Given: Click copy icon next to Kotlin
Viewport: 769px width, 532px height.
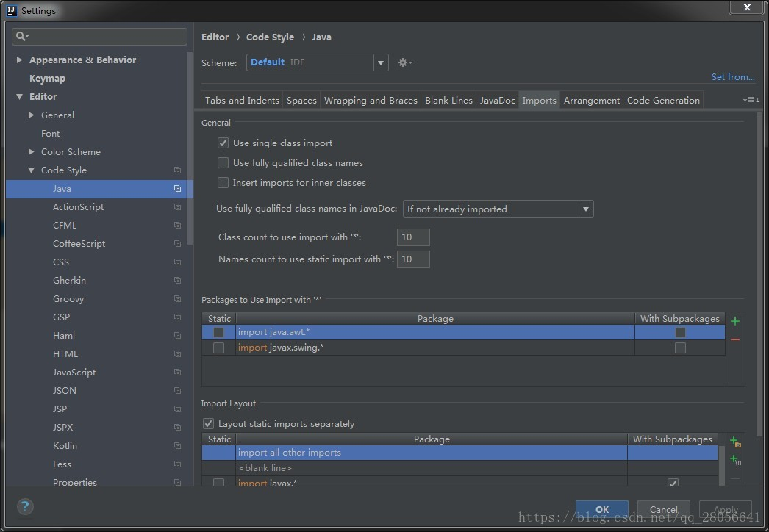Looking at the screenshot, I should [177, 446].
